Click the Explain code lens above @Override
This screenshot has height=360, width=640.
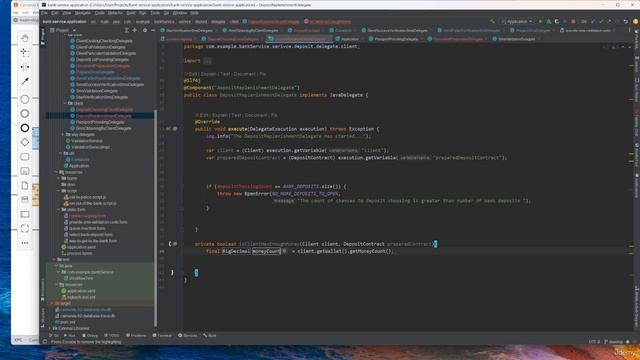coord(220,115)
